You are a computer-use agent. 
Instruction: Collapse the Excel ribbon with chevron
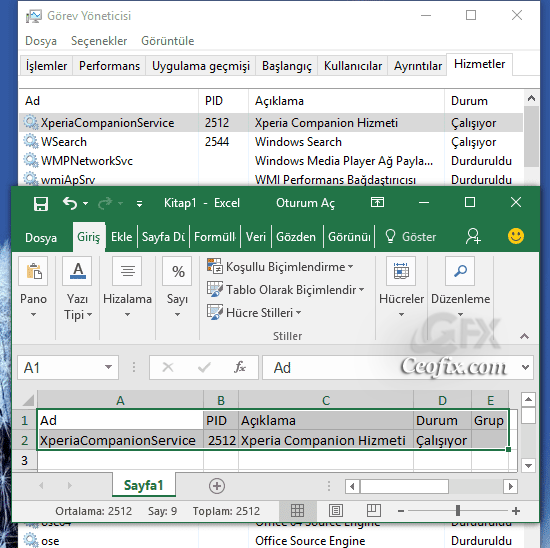tap(524, 336)
